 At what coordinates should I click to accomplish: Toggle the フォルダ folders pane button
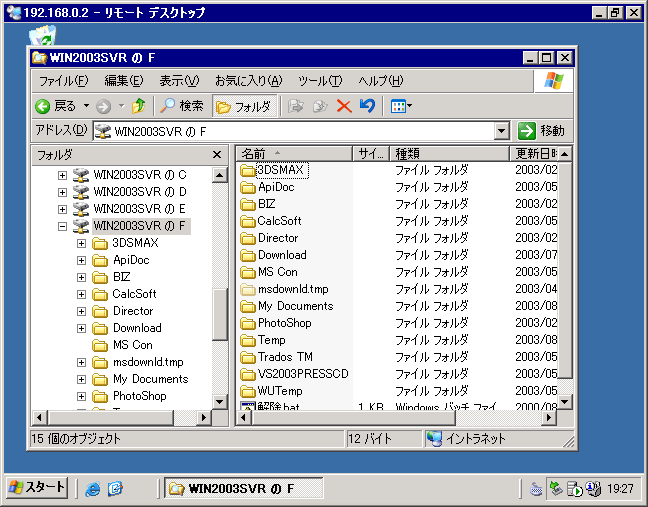tap(244, 107)
